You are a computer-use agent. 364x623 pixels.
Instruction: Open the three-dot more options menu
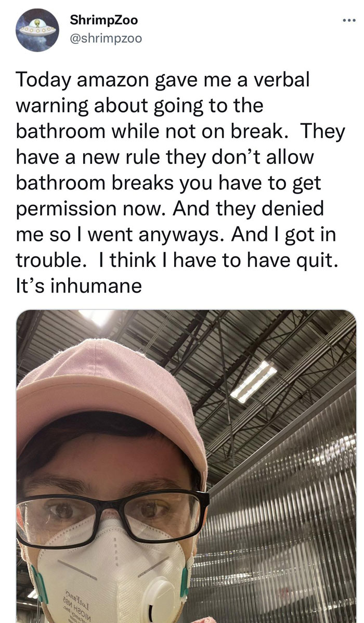[x=349, y=20]
